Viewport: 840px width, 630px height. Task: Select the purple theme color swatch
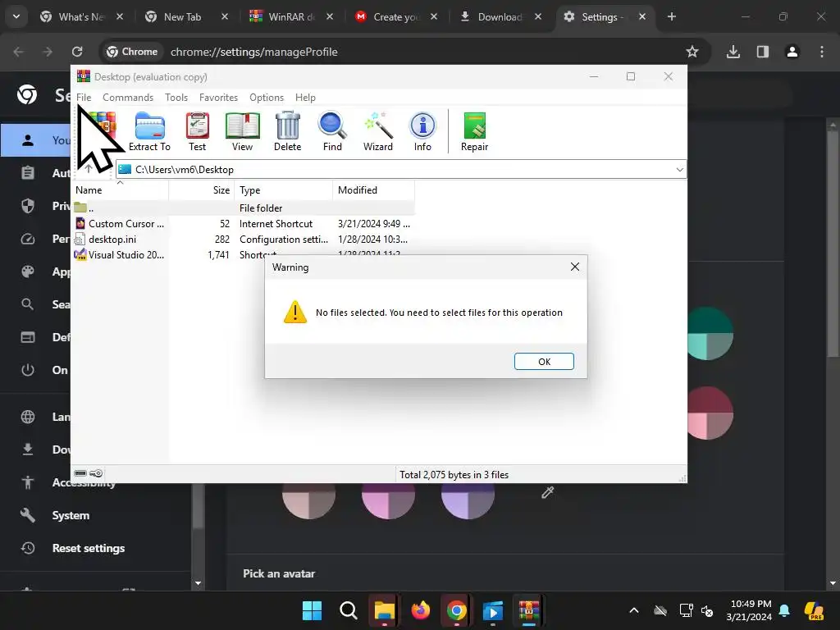(x=468, y=500)
